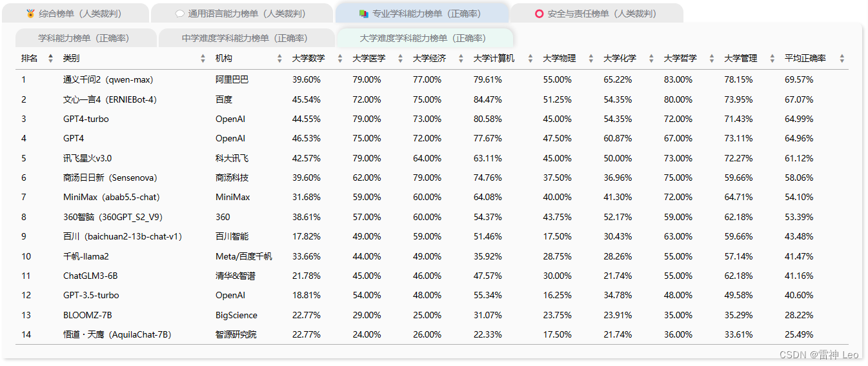The height and width of the screenshot is (366, 868).
Task: Click the 机构 column header label
Action: 224,59
